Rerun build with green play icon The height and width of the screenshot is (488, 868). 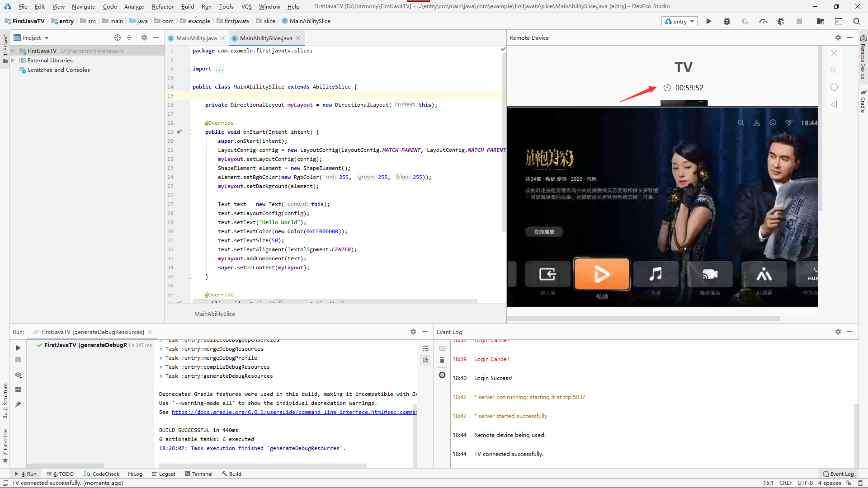point(18,347)
